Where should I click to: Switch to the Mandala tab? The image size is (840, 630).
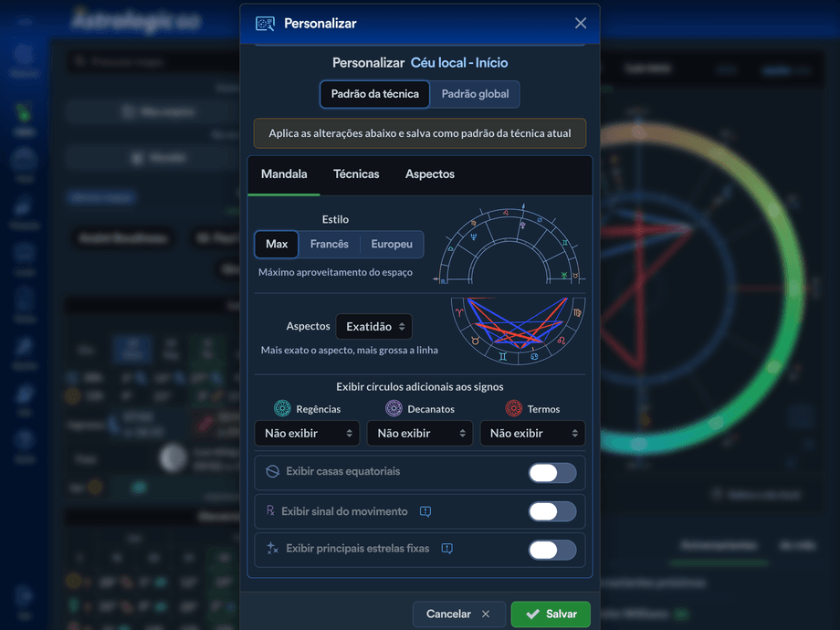pyautogui.click(x=284, y=174)
